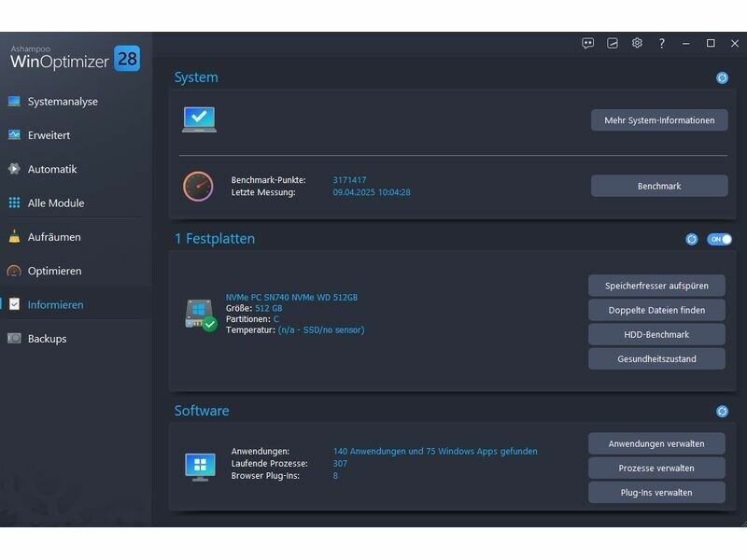
Task: Open the Systemanalyse sidebar item
Action: (63, 102)
